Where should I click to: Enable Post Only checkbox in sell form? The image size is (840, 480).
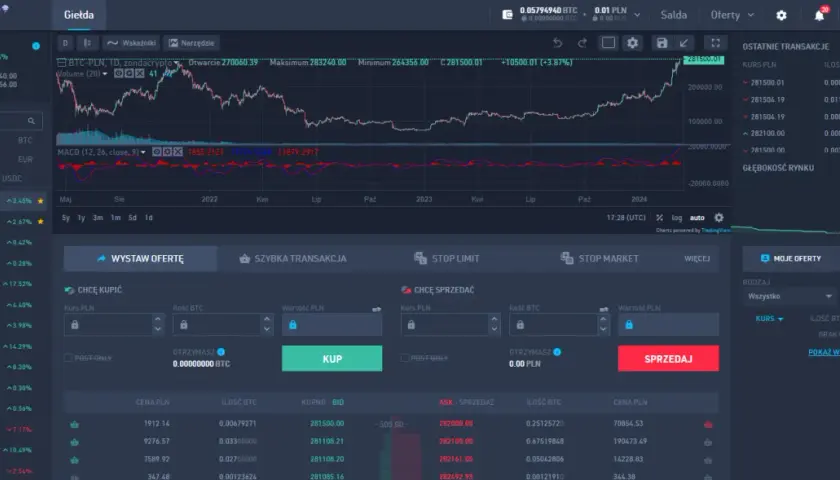(x=405, y=357)
